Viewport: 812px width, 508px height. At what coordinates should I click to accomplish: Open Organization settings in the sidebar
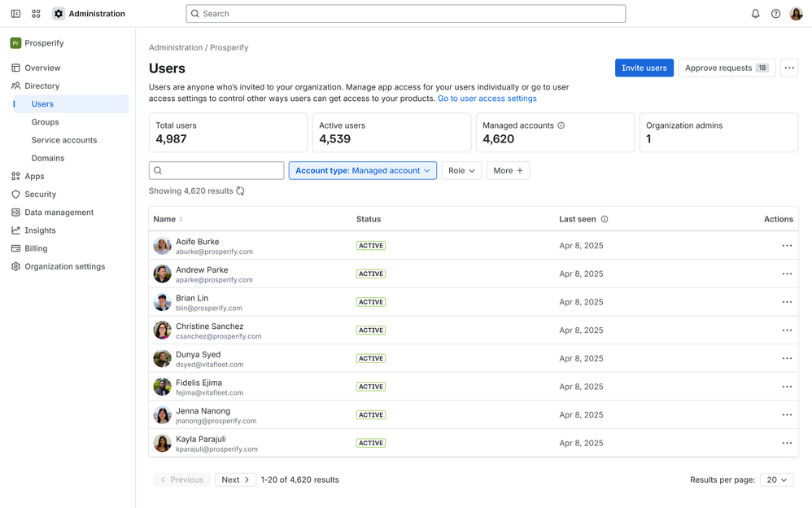(65, 266)
